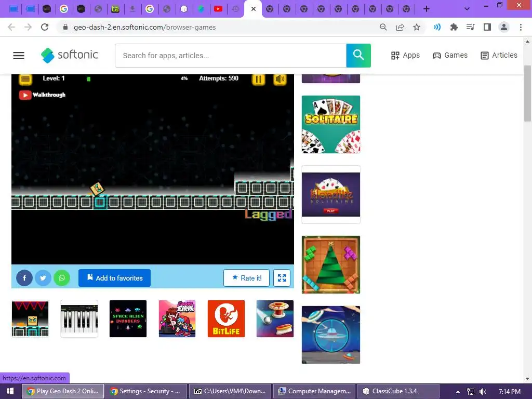Switch to Play Geo Dash 2 taskbar window
This screenshot has height=399, width=532.
pyautogui.click(x=63, y=391)
